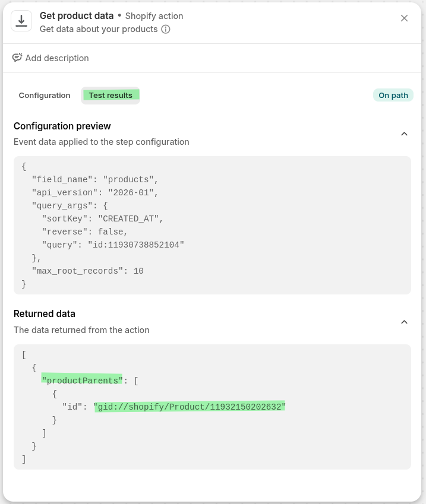The image size is (426, 504).
Task: Close the Get product data panel
Action: click(x=404, y=18)
